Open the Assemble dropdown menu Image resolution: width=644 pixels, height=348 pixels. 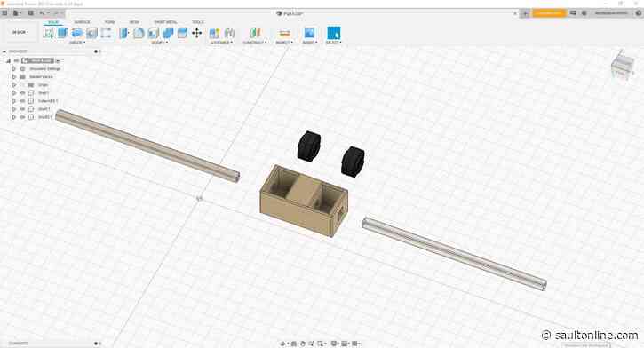click(222, 43)
